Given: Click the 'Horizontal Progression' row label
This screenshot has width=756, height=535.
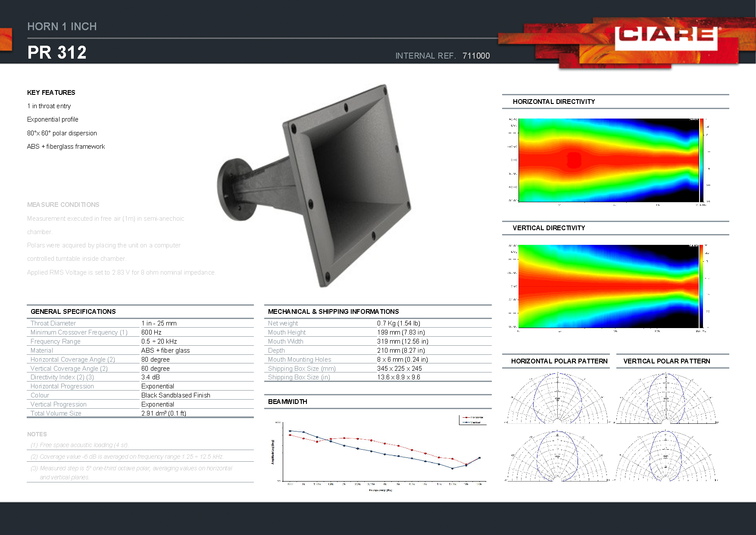Looking at the screenshot, I should point(62,386).
